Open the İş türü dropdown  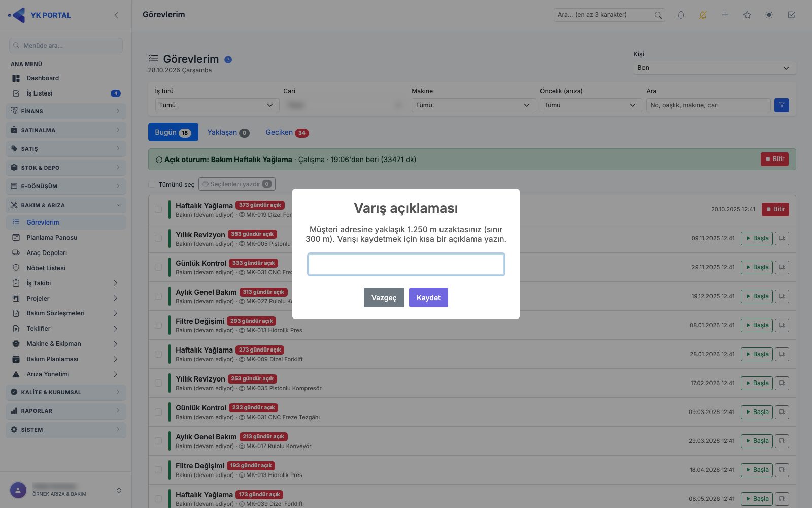(217, 105)
